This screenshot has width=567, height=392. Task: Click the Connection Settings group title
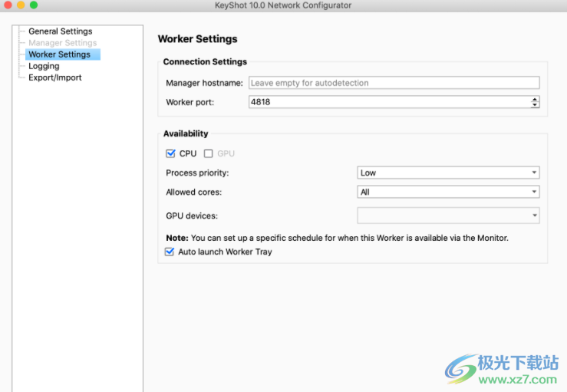click(205, 62)
